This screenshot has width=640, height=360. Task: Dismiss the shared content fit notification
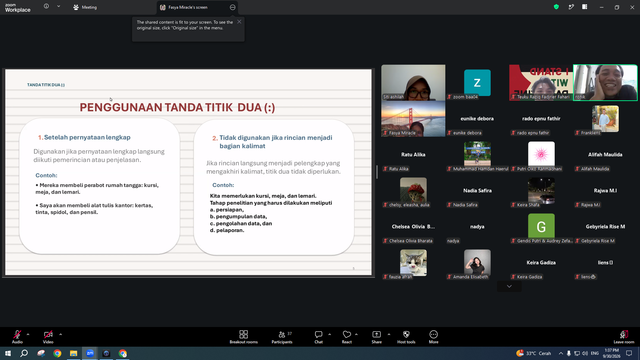239,22
